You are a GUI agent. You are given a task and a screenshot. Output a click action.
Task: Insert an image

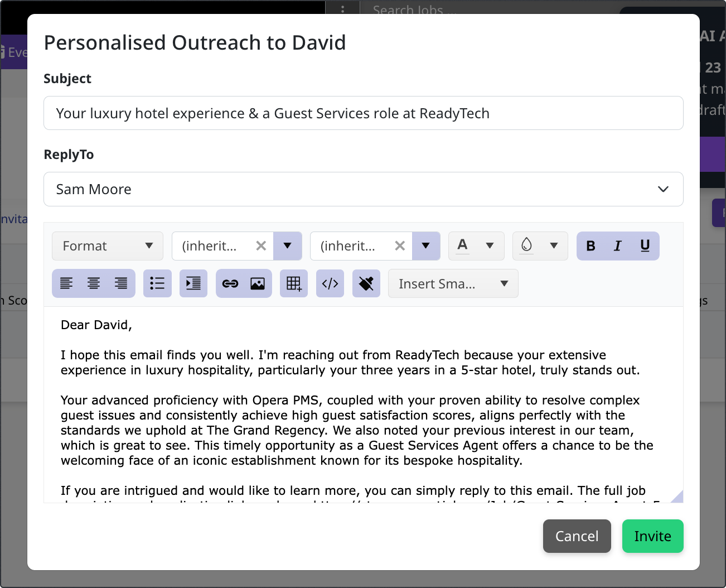[258, 283]
